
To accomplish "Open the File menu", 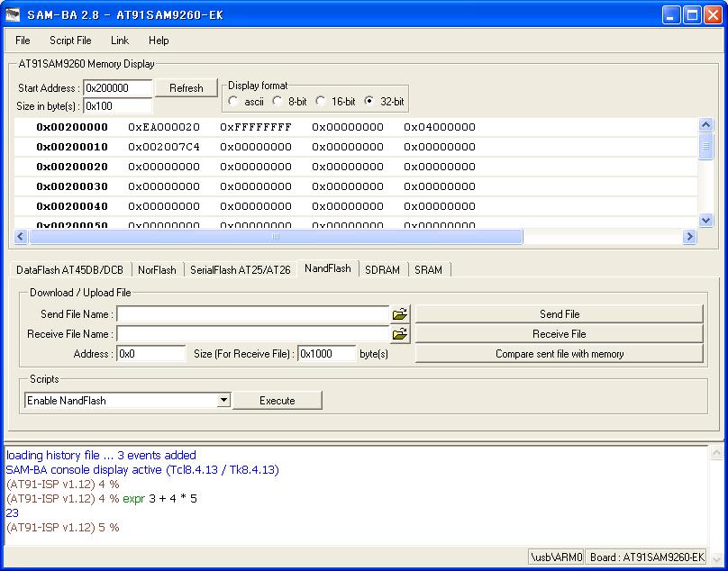I will pyautogui.click(x=23, y=41).
